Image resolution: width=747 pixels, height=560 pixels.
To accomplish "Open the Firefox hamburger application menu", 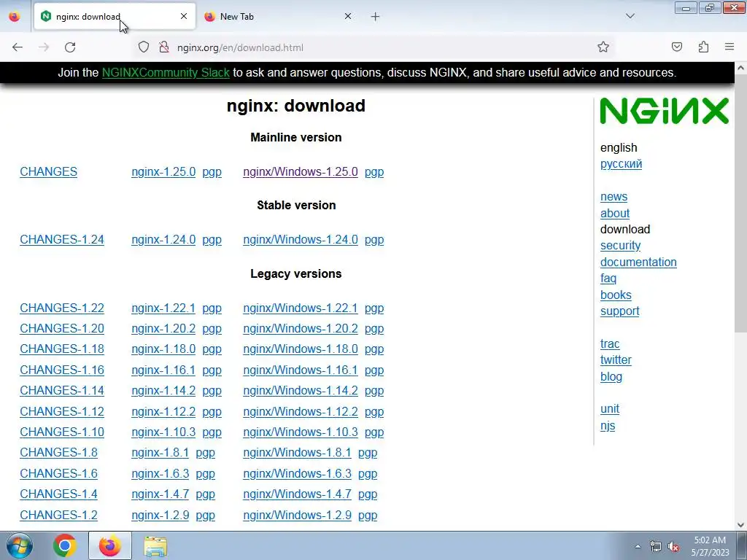I will (x=729, y=47).
